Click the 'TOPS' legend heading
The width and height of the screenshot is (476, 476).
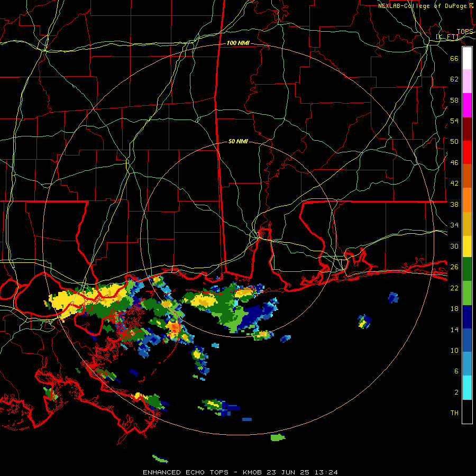[465, 32]
